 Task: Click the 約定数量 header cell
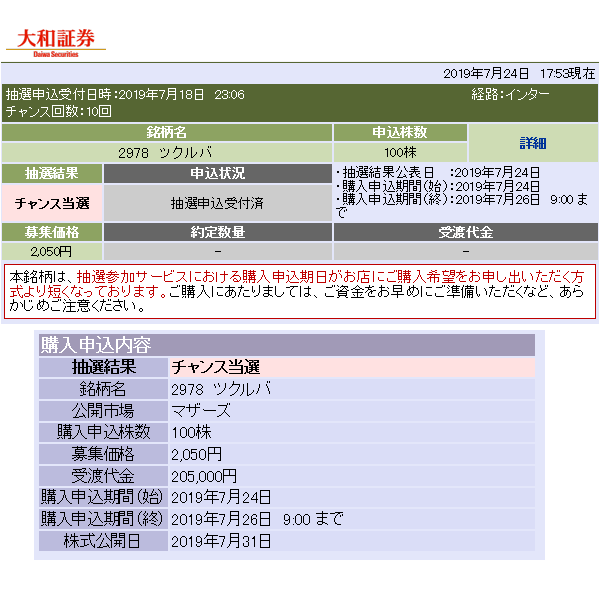pyautogui.click(x=218, y=232)
